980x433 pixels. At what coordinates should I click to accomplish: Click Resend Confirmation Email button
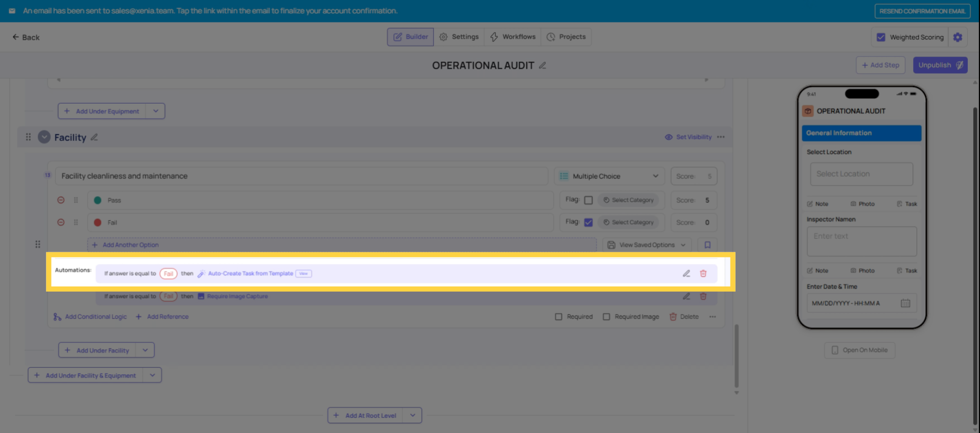click(922, 11)
